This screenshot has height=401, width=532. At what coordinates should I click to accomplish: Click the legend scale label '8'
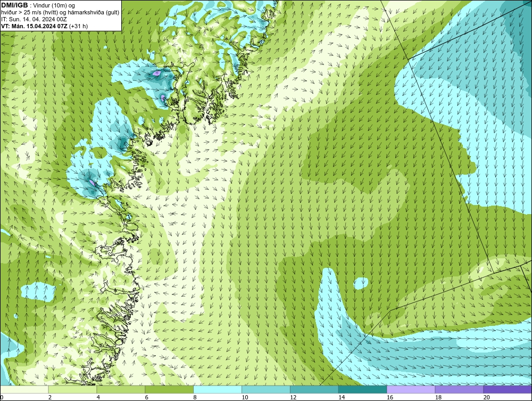point(195,397)
